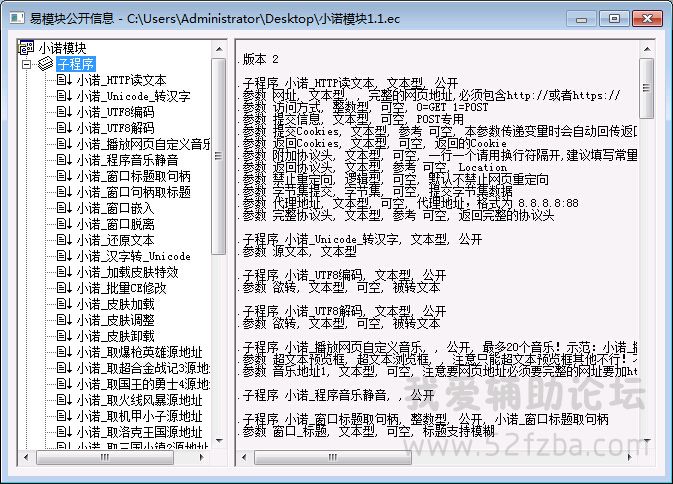Select the 小诺模块 root tree label
673x484 pixels.
pyautogui.click(x=62, y=48)
